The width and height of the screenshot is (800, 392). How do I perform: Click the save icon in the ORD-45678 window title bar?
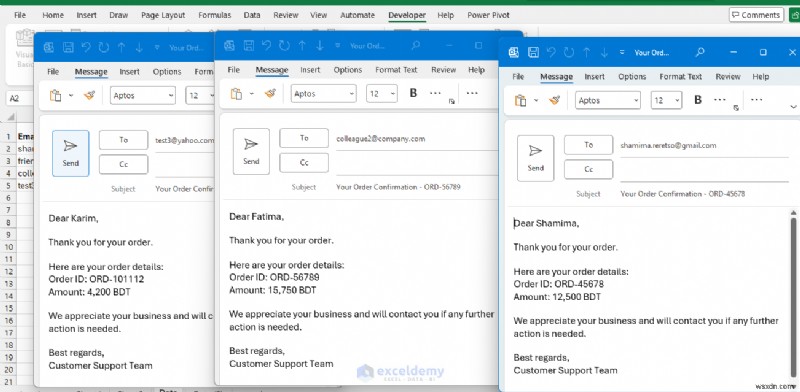tap(533, 52)
